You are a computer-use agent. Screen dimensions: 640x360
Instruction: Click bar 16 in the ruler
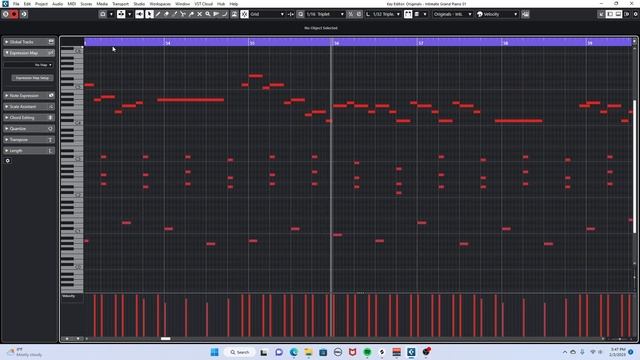click(337, 43)
